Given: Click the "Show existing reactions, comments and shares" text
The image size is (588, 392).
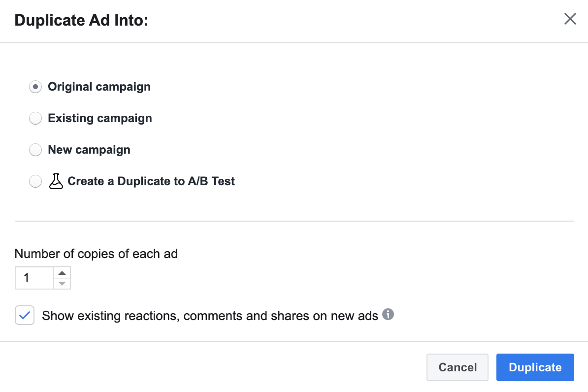Looking at the screenshot, I should tap(210, 316).
